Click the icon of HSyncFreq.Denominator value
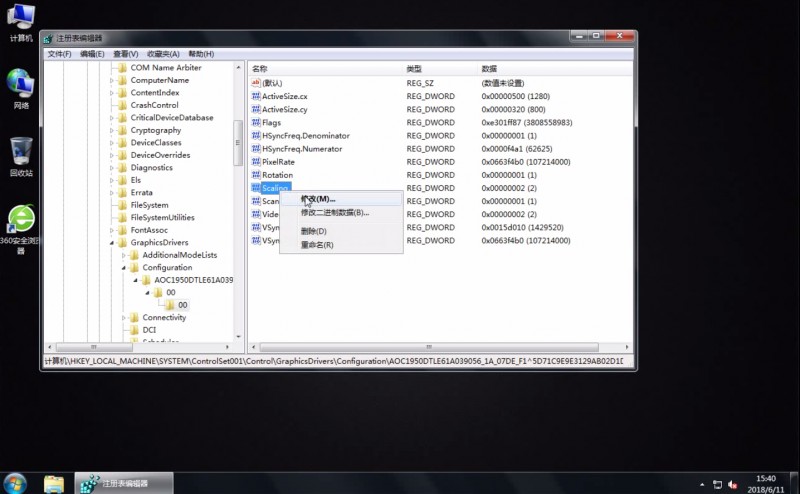 pyautogui.click(x=256, y=136)
